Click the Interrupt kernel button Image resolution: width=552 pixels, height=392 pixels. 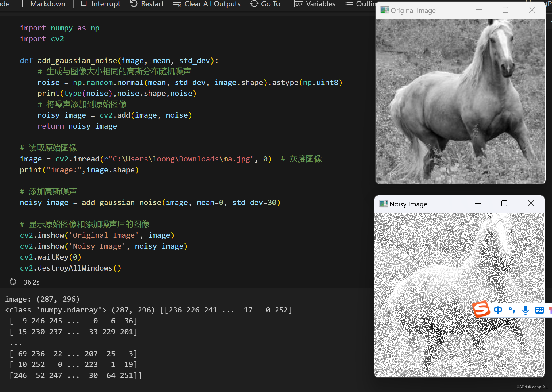pyautogui.click(x=101, y=4)
